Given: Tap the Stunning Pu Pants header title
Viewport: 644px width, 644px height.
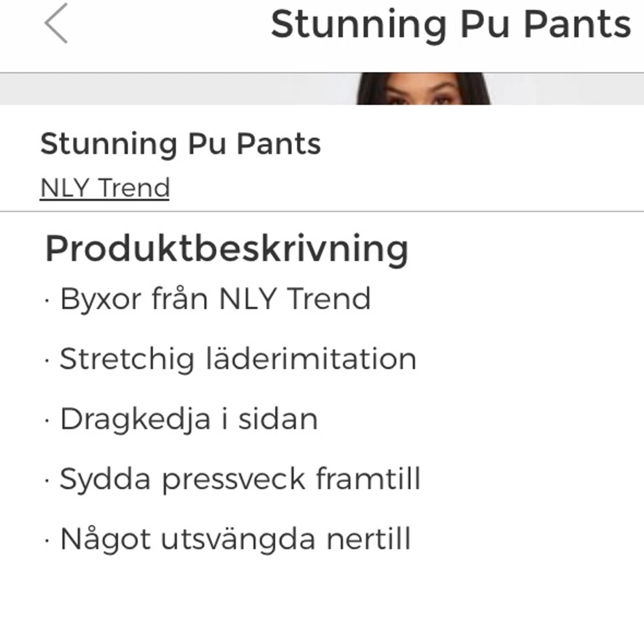Looking at the screenshot, I should [451, 24].
